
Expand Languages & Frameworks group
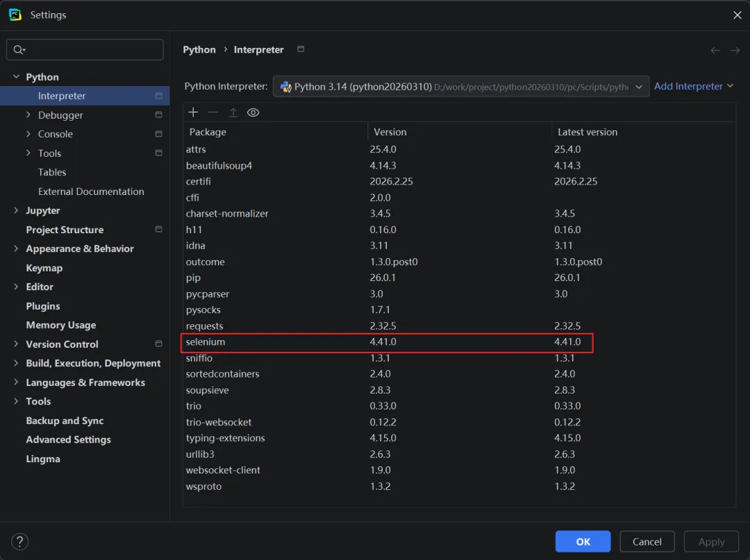[16, 382]
